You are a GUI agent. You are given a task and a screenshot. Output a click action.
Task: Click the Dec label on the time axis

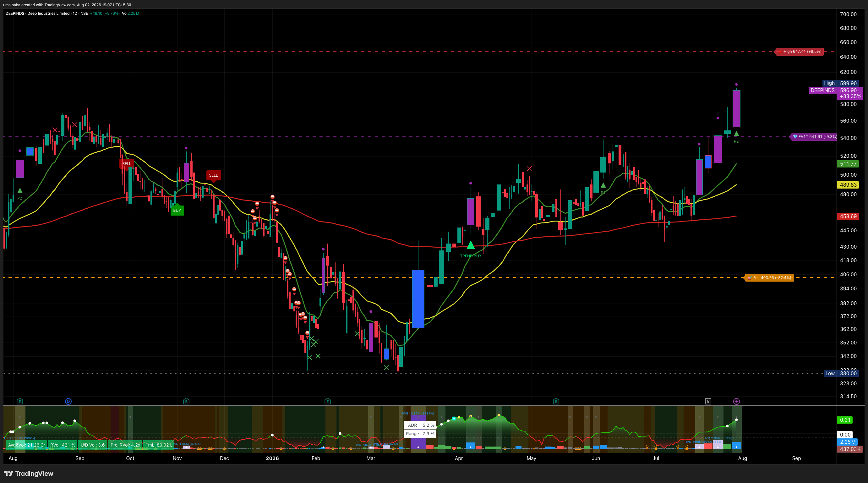coord(224,458)
